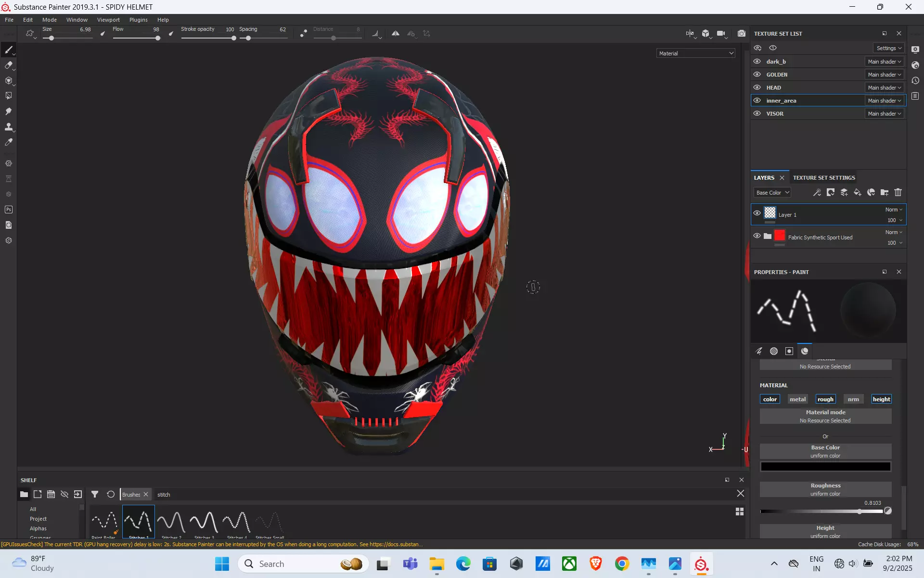Open the Stencil tab in Properties
This screenshot has height=578, width=924.
pos(789,351)
